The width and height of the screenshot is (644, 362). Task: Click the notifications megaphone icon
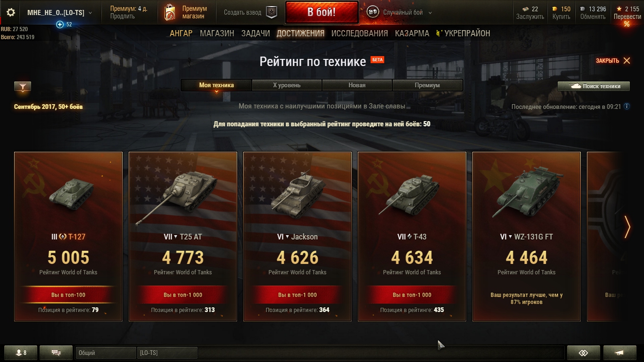tap(619, 353)
